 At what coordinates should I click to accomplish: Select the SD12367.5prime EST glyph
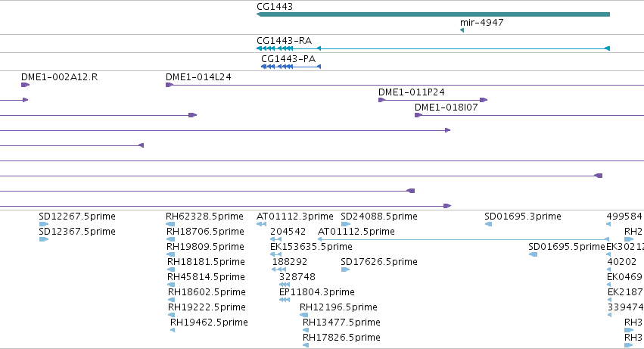[44, 239]
